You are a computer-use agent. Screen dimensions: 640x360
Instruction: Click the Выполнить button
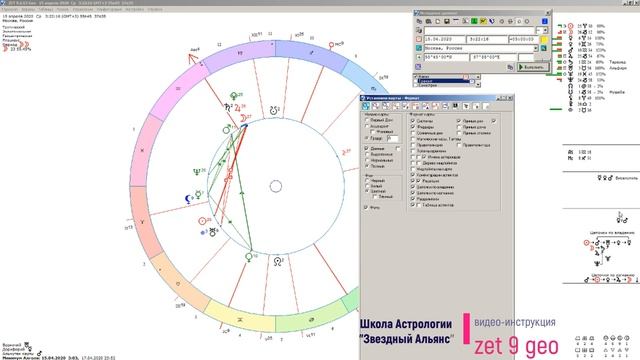point(533,67)
